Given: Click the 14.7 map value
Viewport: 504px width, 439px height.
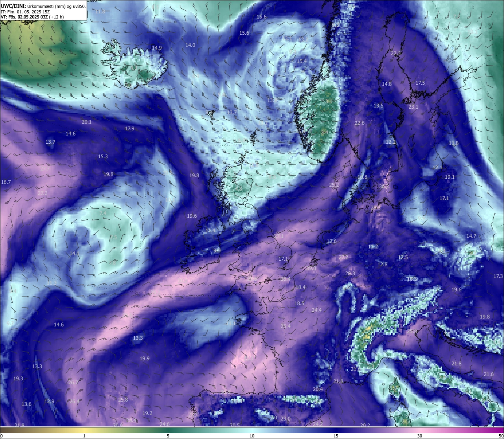Looking at the screenshot, I should click(x=471, y=236).
